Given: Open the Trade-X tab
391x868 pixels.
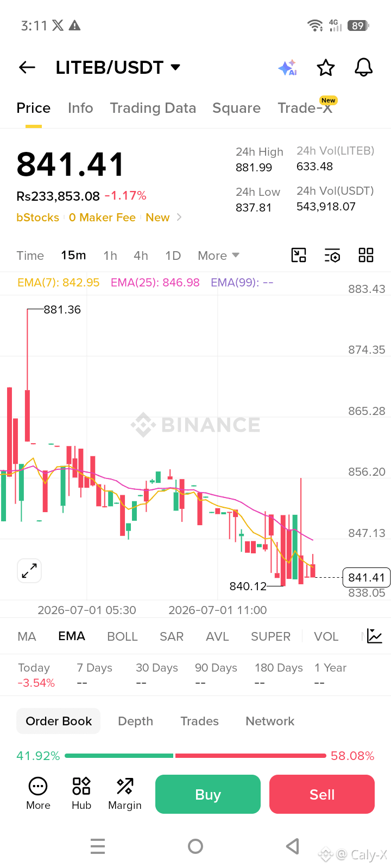Looking at the screenshot, I should click(x=305, y=108).
